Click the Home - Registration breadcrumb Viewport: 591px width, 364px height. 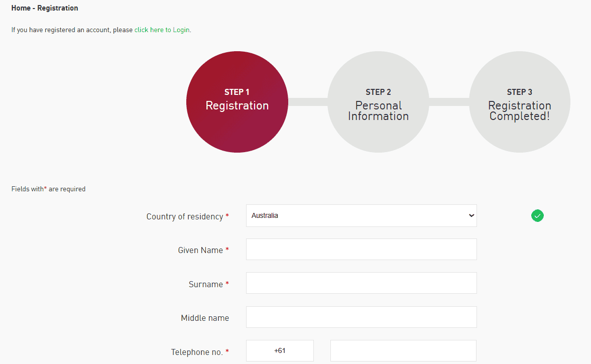pos(45,9)
